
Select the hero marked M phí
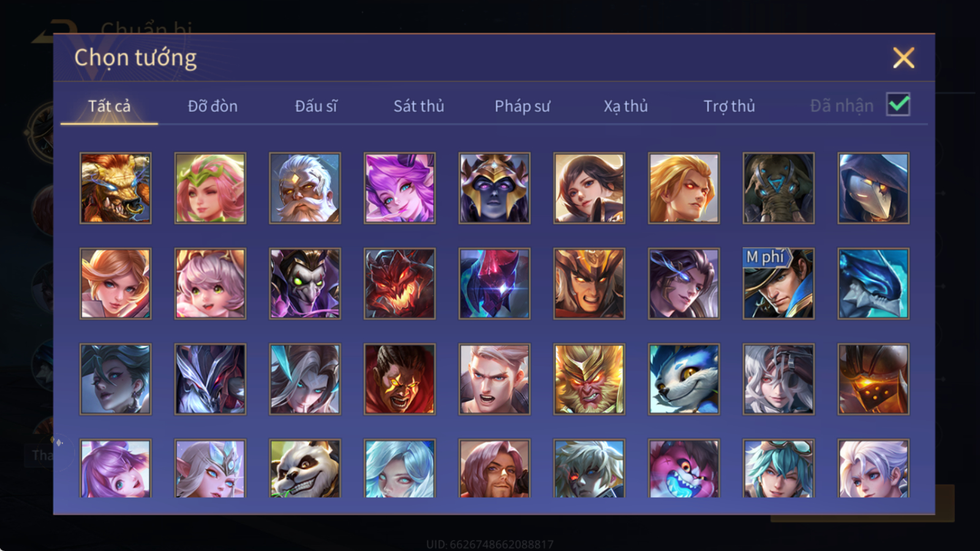pos(778,283)
